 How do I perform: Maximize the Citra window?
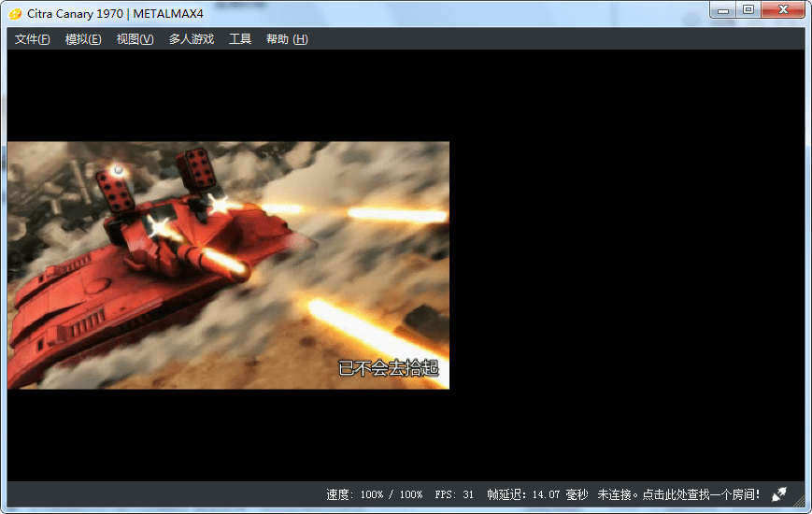pos(748,10)
